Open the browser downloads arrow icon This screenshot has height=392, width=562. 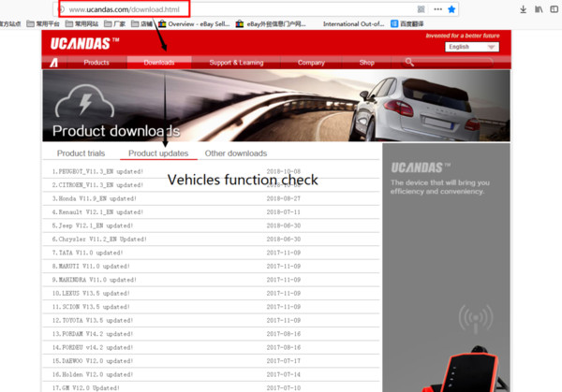click(x=523, y=9)
